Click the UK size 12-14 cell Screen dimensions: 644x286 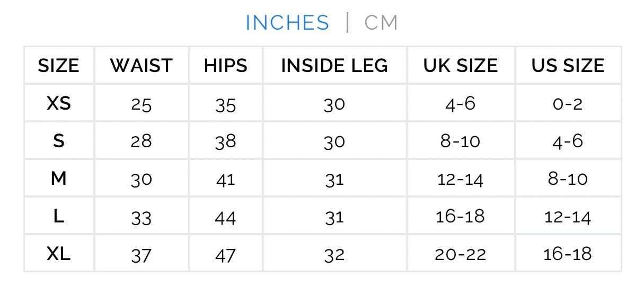pyautogui.click(x=461, y=180)
